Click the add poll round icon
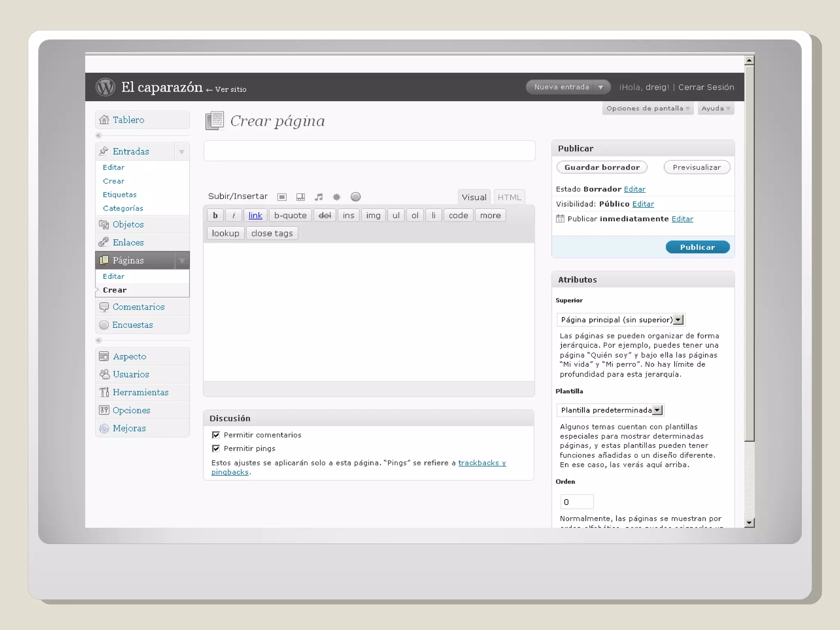This screenshot has width=840, height=630. [x=356, y=197]
